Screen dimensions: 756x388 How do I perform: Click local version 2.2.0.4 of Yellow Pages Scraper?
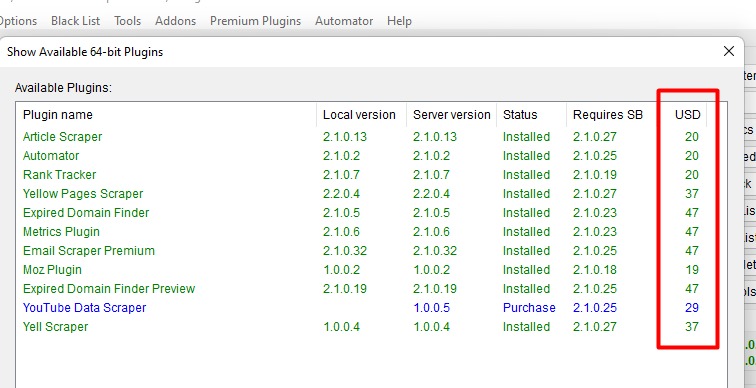pos(341,194)
